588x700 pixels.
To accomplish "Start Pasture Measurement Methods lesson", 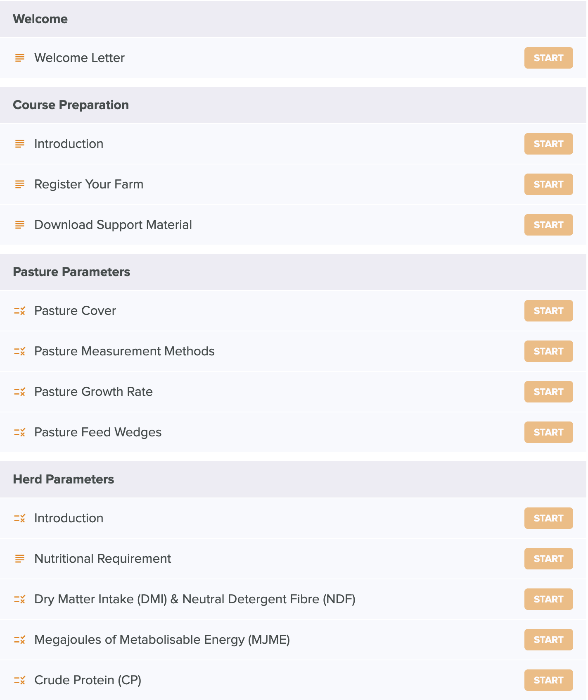I will pos(548,351).
